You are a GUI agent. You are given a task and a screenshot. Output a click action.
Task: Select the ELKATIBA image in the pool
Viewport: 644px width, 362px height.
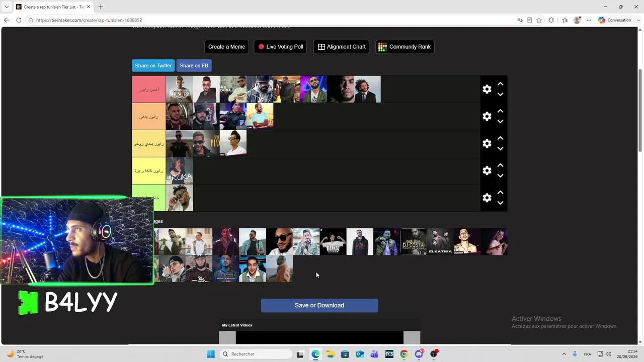(440, 242)
